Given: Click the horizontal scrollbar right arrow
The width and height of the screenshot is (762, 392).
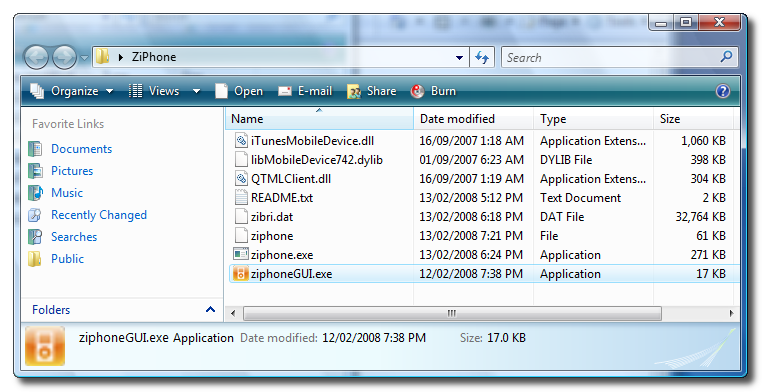Looking at the screenshot, I should tap(731, 313).
